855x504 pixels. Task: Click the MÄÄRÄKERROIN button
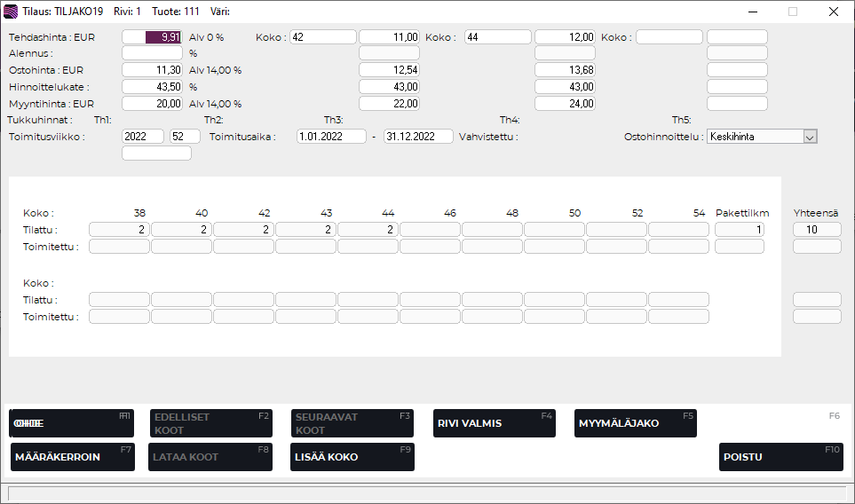coord(73,457)
